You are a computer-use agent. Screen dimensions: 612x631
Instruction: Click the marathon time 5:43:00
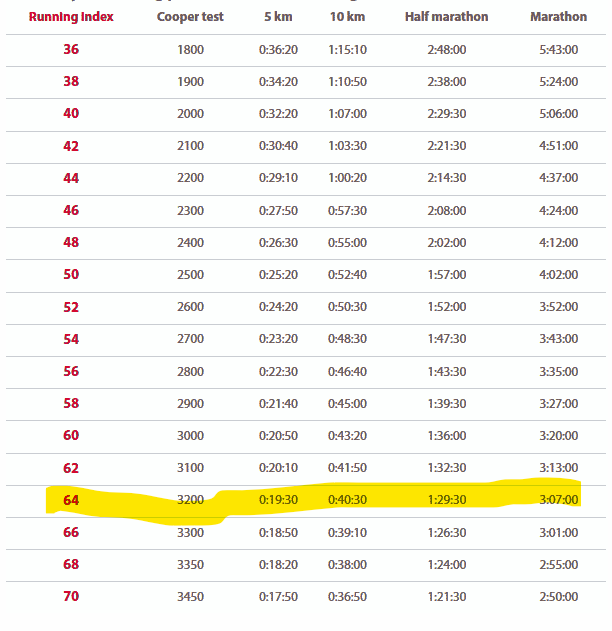pyautogui.click(x=558, y=49)
